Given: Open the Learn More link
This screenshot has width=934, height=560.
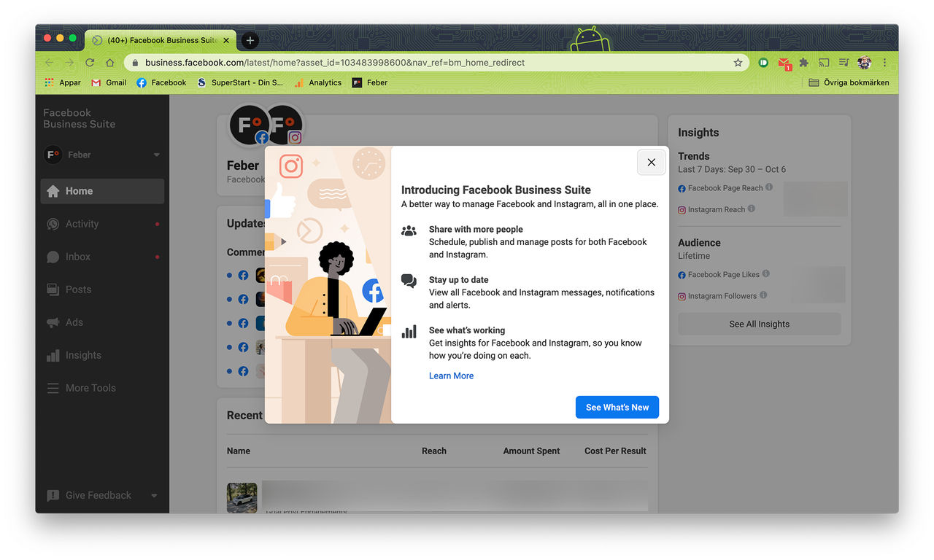Looking at the screenshot, I should (451, 376).
